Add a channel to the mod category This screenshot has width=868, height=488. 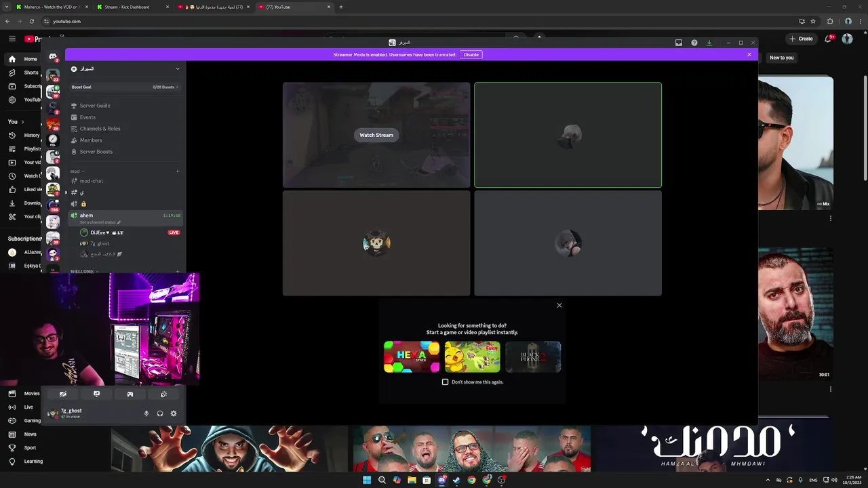(x=178, y=171)
